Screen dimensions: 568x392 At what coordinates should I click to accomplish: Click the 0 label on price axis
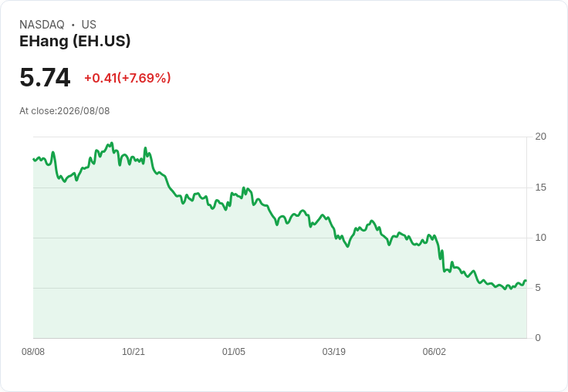click(x=538, y=338)
